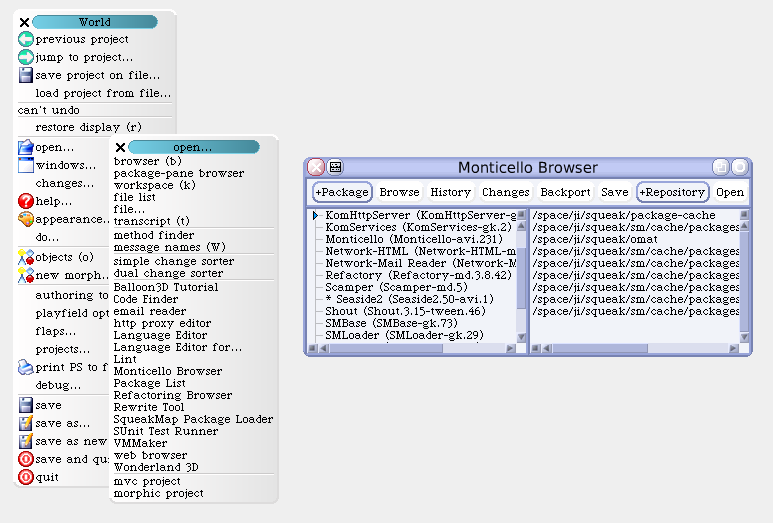Click the red help question mark icon
773x523 pixels.
click(x=26, y=201)
